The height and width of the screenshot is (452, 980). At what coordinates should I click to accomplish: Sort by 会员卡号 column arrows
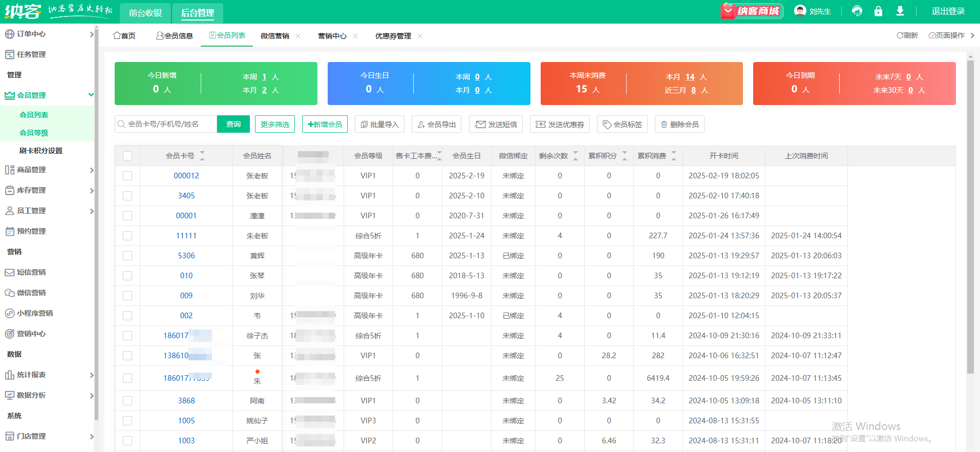point(202,156)
